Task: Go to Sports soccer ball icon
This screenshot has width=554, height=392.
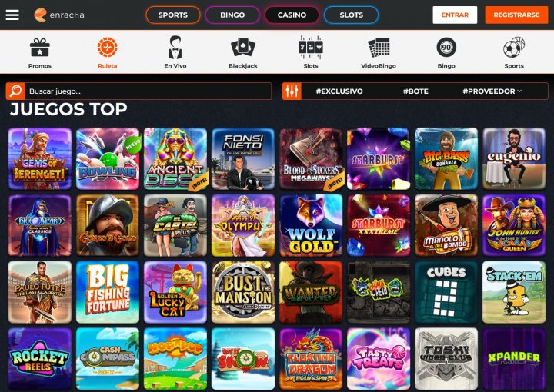Action: (514, 48)
